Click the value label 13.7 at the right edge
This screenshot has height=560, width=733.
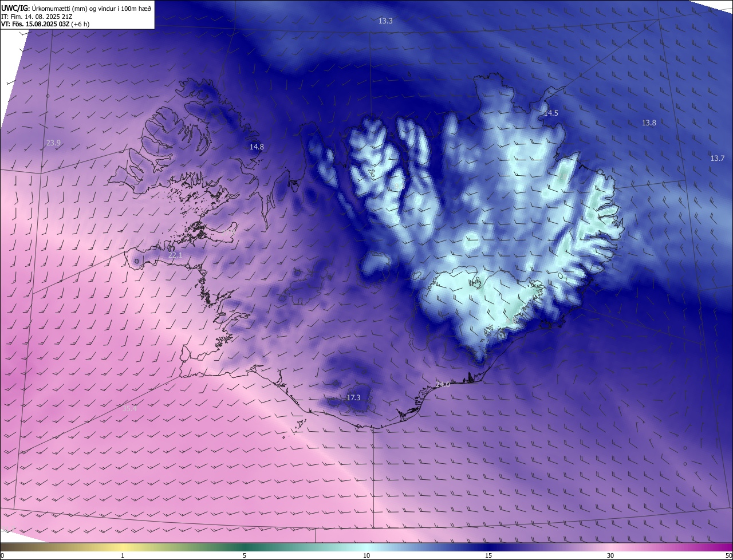coord(718,158)
